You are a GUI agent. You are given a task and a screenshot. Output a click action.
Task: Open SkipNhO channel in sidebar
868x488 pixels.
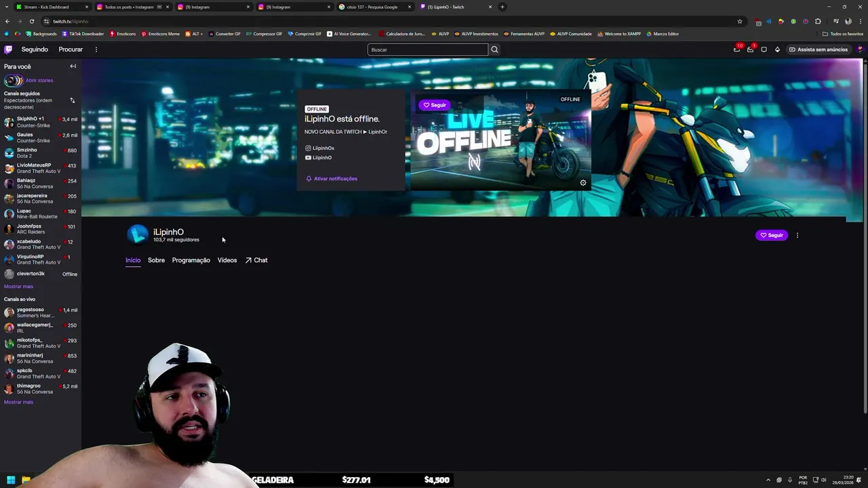(41, 121)
